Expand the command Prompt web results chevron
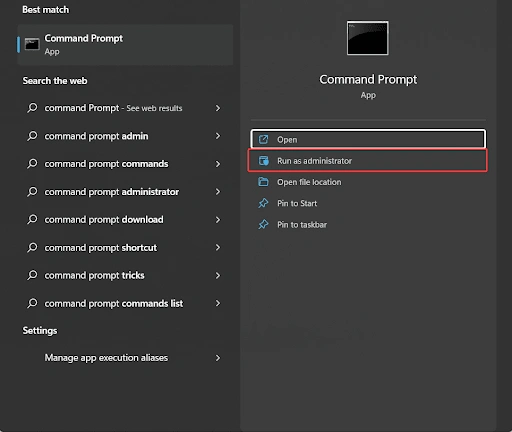 coord(218,108)
